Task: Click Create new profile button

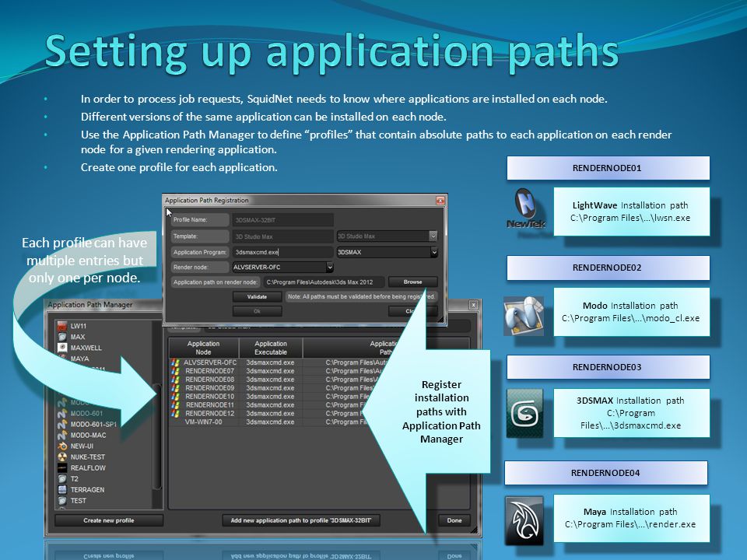Action: click(109, 520)
